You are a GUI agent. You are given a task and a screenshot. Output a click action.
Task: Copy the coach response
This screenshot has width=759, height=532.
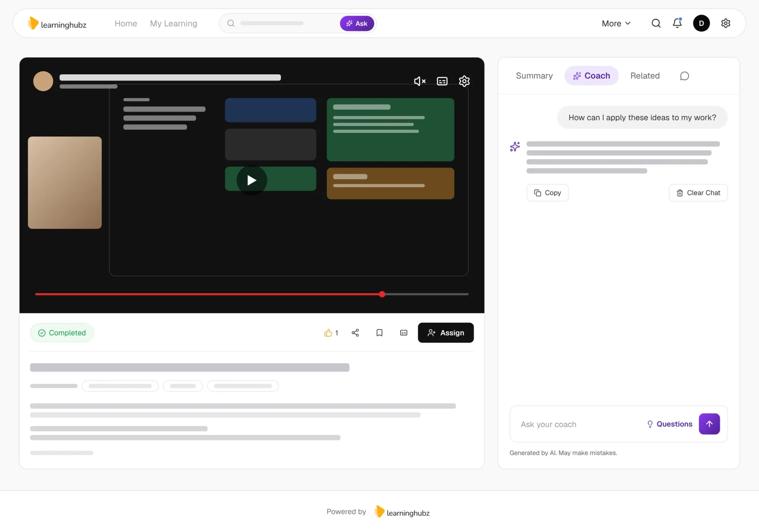click(x=547, y=193)
